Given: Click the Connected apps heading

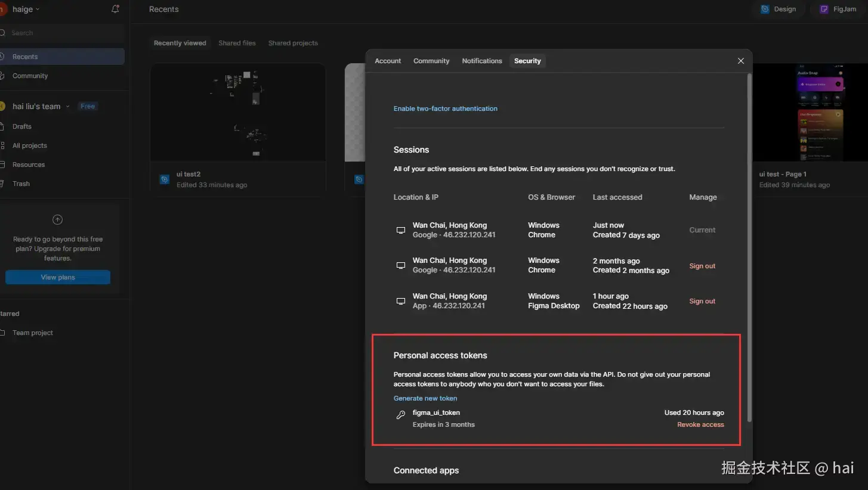Looking at the screenshot, I should point(426,470).
